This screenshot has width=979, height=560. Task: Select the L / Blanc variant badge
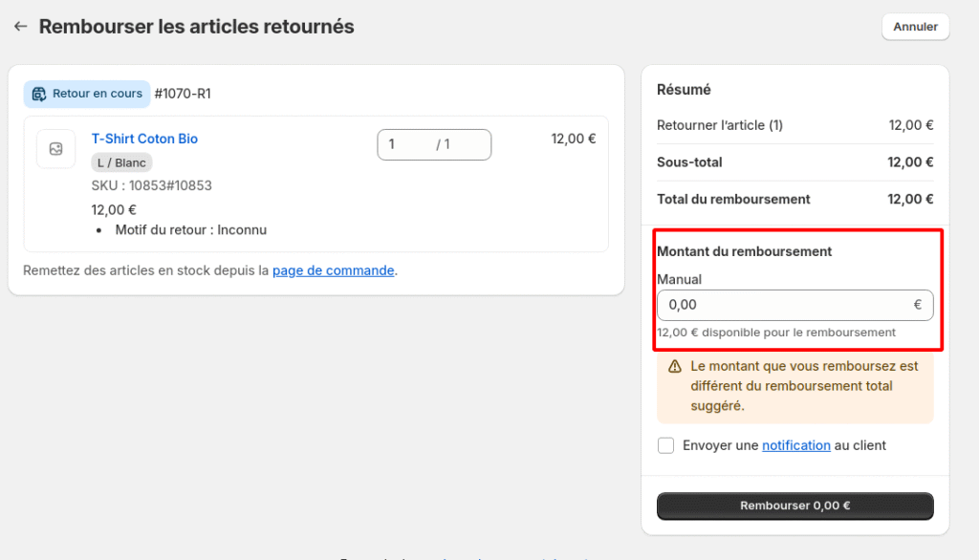(x=121, y=162)
